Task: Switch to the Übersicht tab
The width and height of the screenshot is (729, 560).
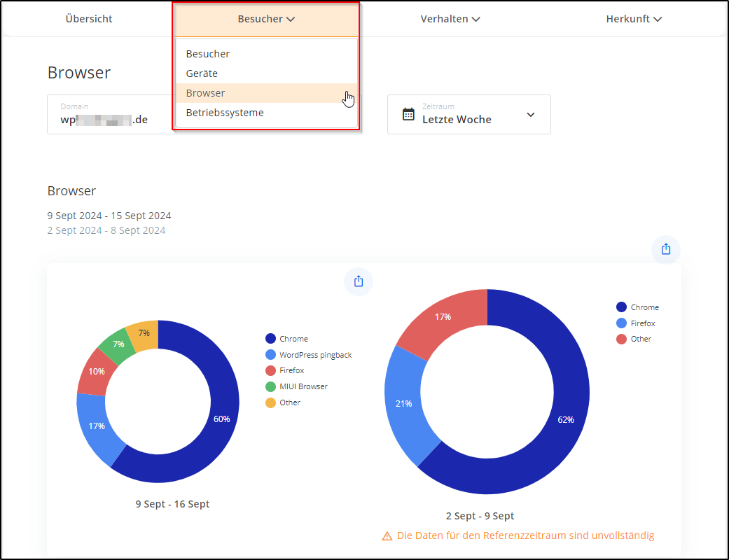Action: click(89, 19)
